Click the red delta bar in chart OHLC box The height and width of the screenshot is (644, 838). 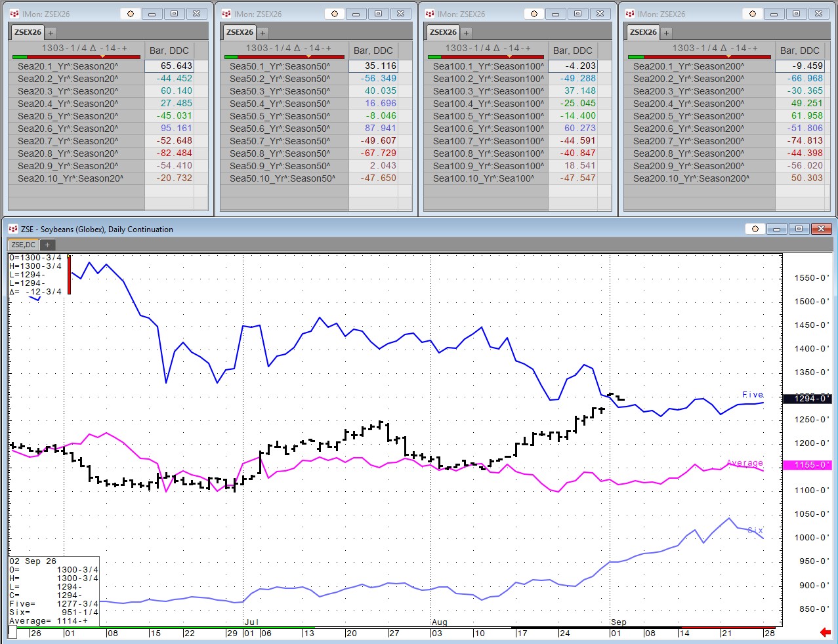click(x=69, y=275)
